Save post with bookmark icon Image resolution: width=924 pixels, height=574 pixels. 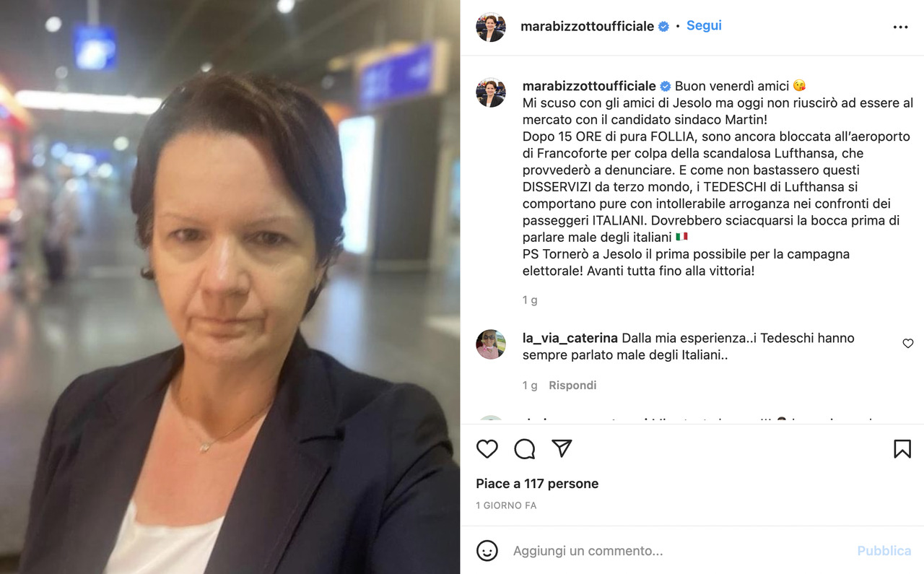902,449
